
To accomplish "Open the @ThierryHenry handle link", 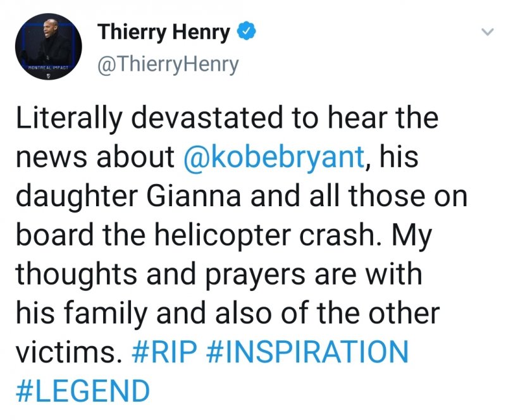I will coord(168,65).
